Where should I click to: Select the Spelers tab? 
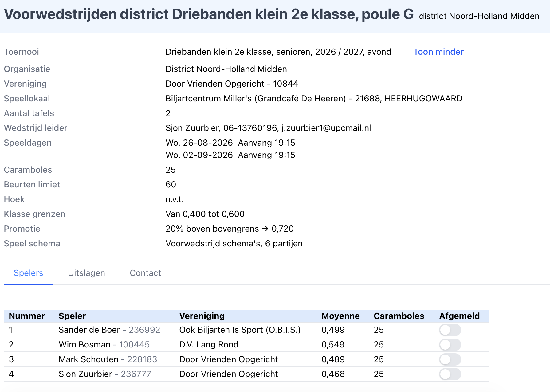pos(28,273)
